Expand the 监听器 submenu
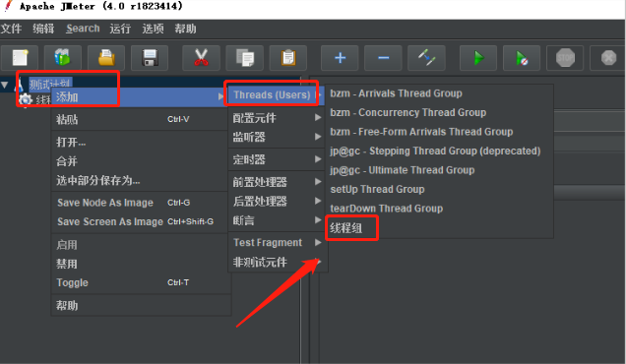Viewport: 626px width, 364px height. point(277,137)
